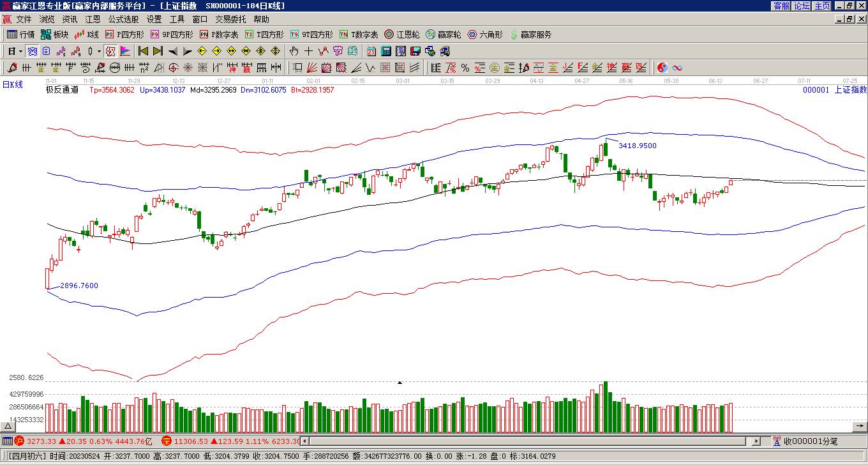Open the 板块 sector view
Image resolution: width=868 pixels, height=465 pixels.
click(54, 34)
